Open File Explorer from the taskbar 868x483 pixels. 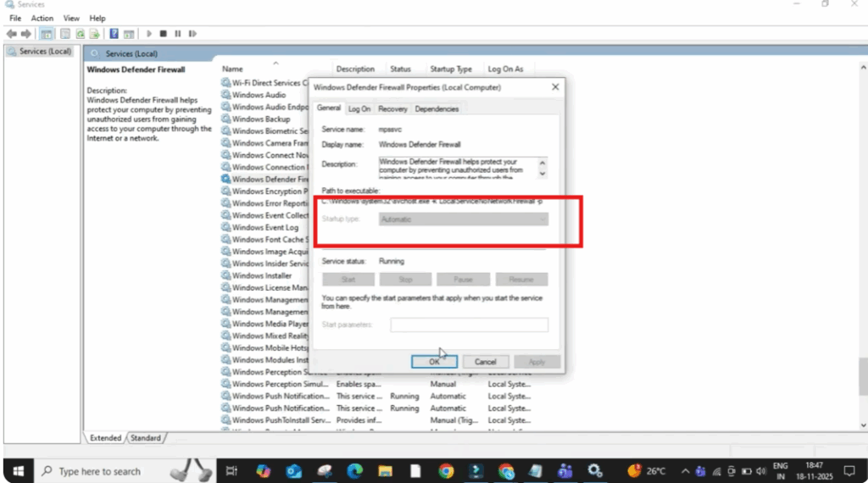(386, 471)
